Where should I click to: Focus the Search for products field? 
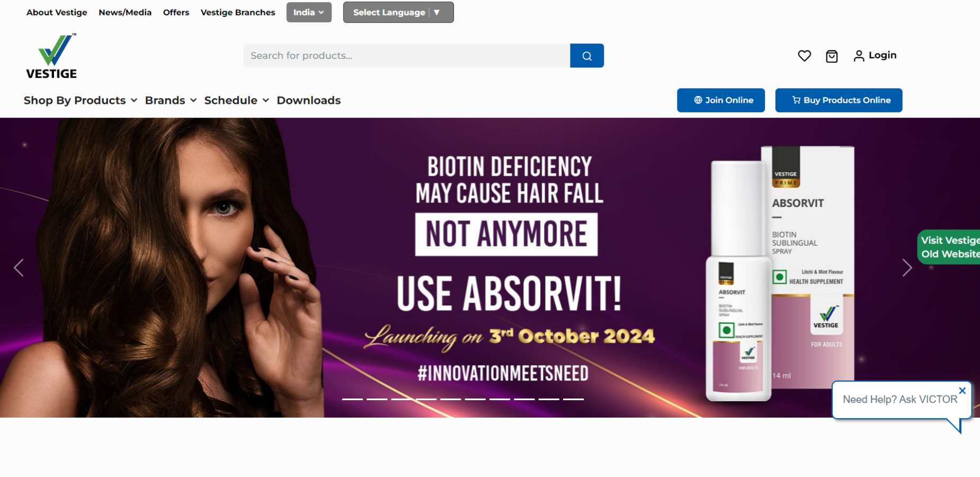pyautogui.click(x=406, y=56)
